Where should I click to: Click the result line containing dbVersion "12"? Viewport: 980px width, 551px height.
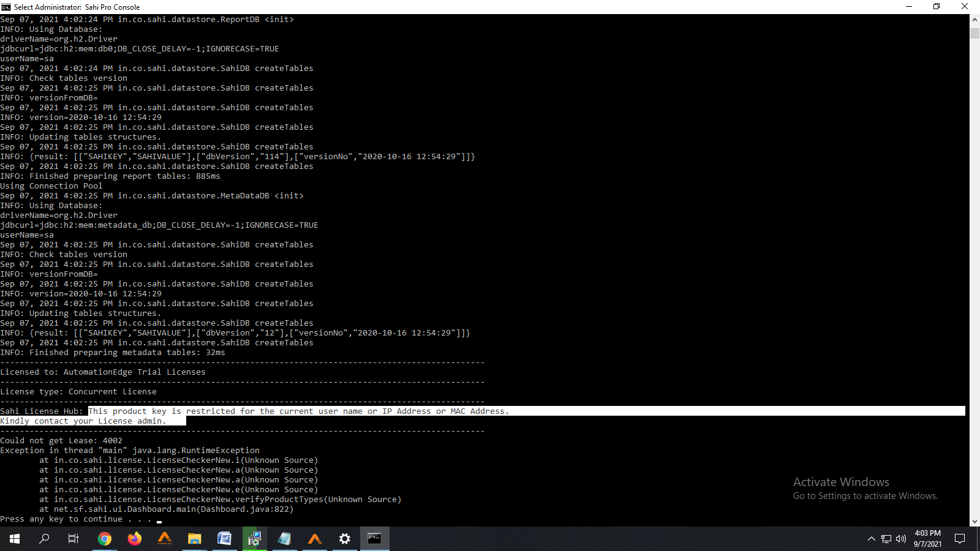235,333
